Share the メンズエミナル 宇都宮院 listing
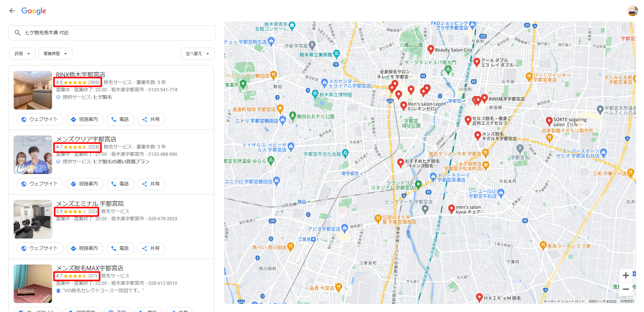The height and width of the screenshot is (312, 644). pyautogui.click(x=151, y=248)
